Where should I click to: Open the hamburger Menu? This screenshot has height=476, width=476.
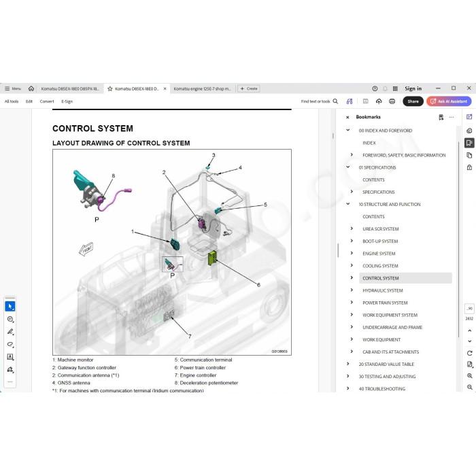click(x=13, y=88)
